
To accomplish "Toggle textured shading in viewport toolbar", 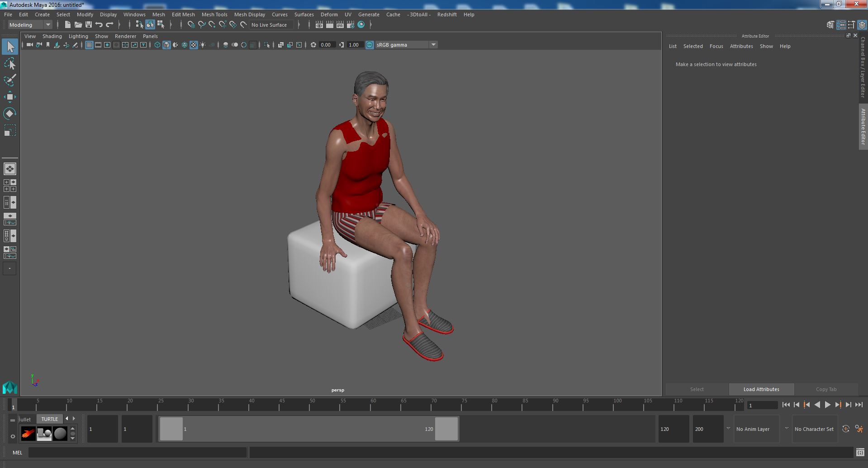I will 194,45.
